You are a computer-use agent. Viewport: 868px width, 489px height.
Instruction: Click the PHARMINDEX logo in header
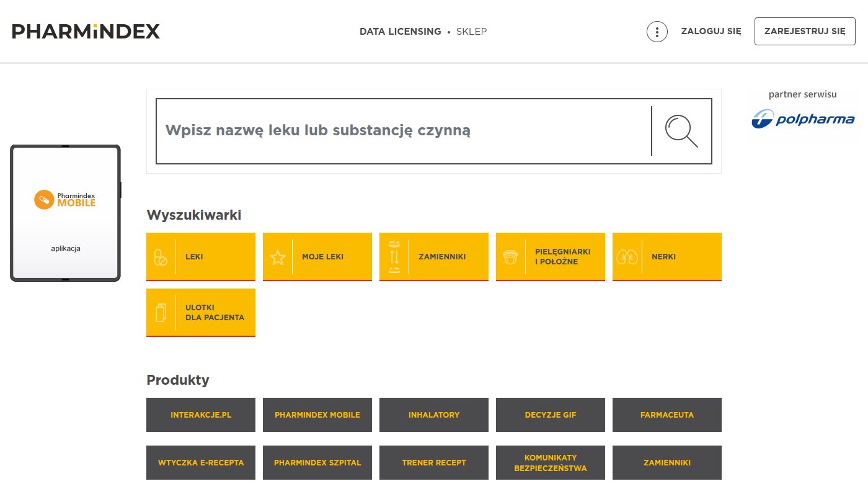pyautogui.click(x=86, y=31)
